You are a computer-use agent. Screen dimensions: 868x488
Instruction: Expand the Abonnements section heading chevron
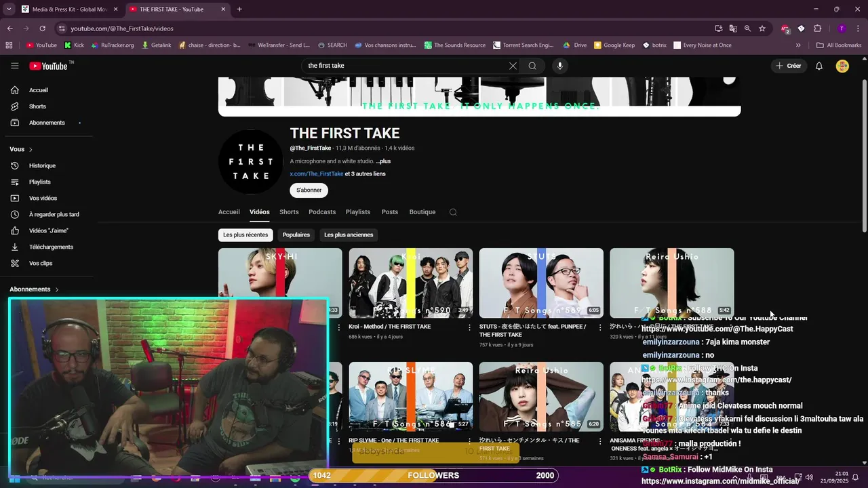56,289
